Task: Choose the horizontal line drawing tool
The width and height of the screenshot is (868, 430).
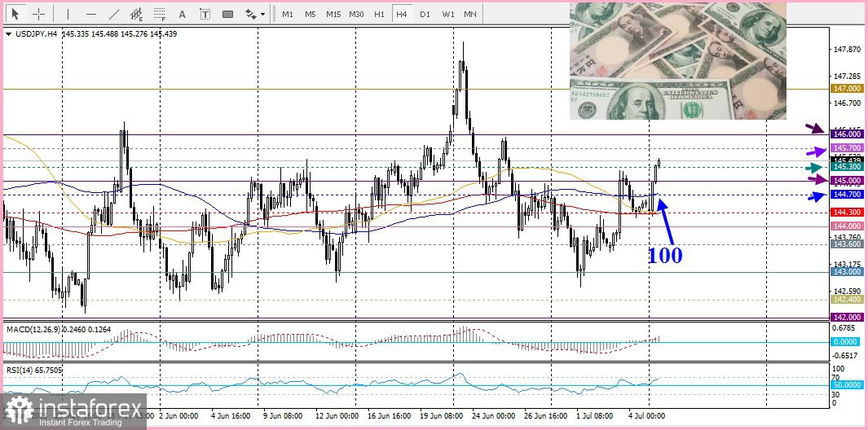Action: pos(91,14)
